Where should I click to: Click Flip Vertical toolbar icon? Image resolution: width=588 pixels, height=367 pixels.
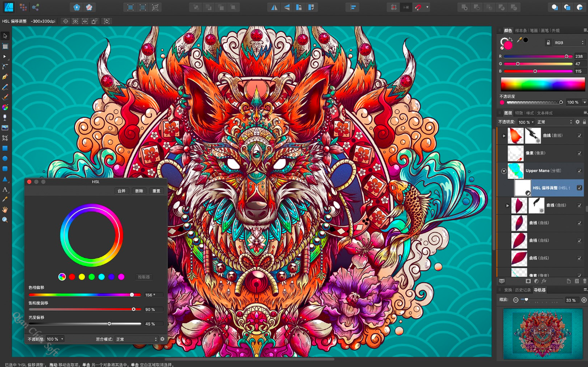coord(287,7)
